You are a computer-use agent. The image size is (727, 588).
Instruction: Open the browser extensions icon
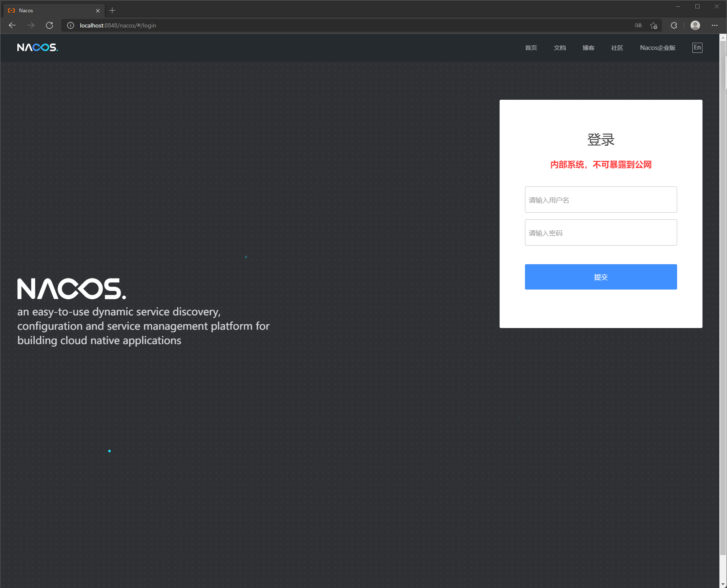(674, 25)
